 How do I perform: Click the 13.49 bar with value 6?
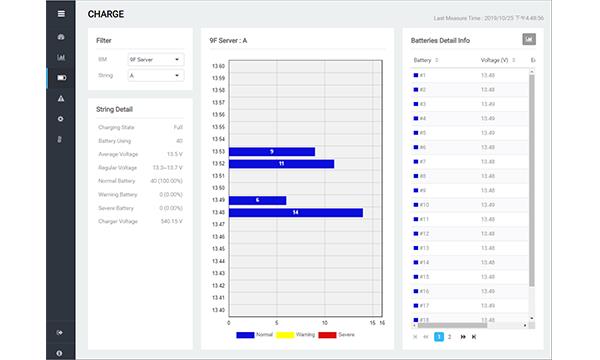tap(258, 200)
